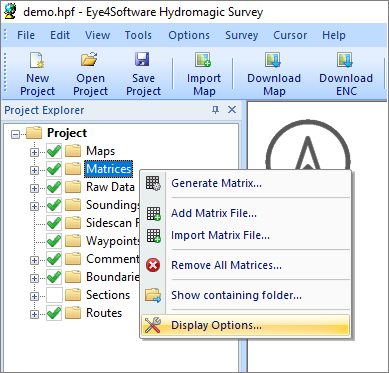Uncheck the Routes visibility checkbox
389x373 pixels.
(x=54, y=313)
